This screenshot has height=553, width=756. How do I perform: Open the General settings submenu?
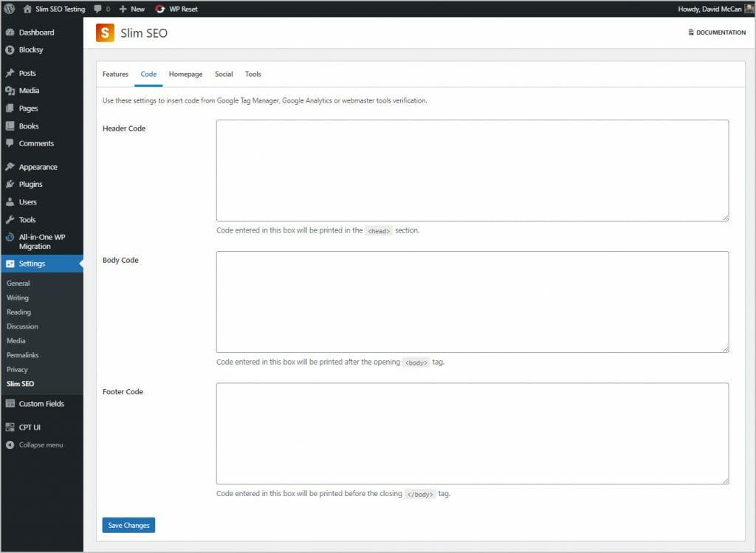[x=18, y=284]
